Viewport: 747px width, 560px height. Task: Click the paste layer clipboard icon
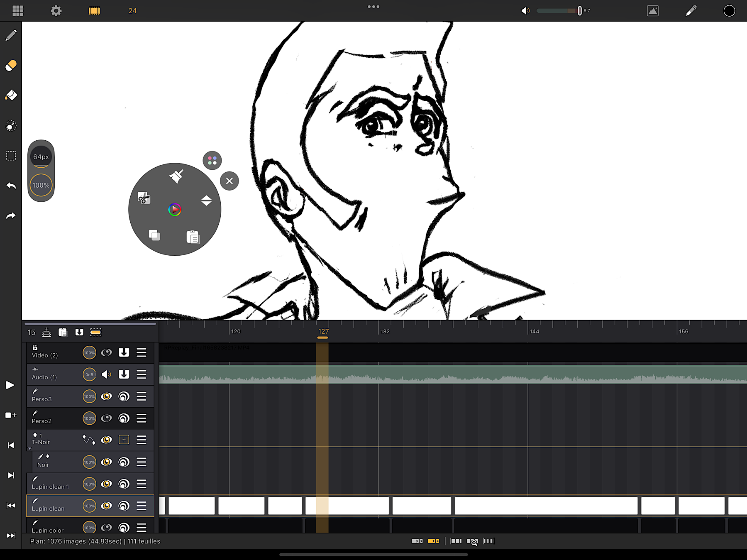[x=63, y=332]
